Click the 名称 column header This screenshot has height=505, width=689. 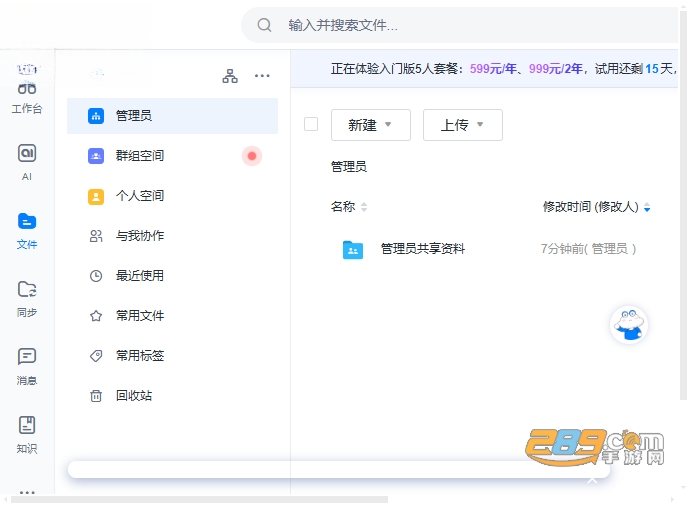coord(343,207)
